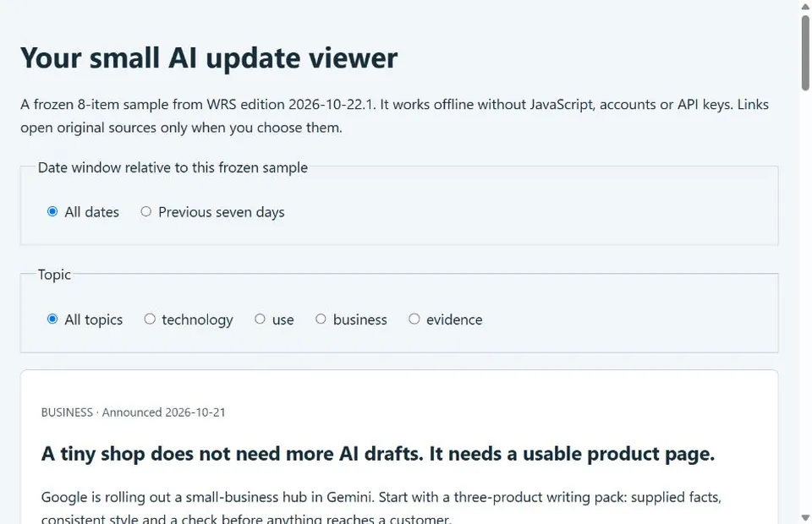The width and height of the screenshot is (812, 524).
Task: Filter by business topic
Action: click(321, 319)
